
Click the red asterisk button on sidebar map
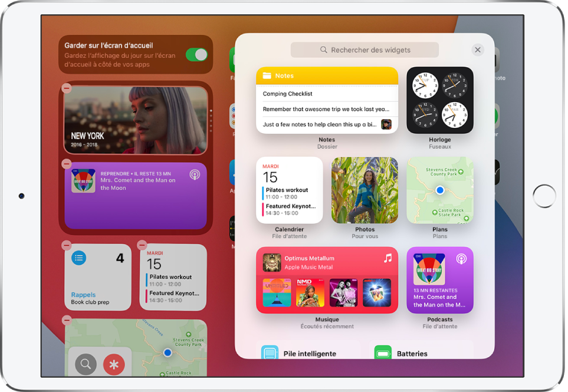[x=114, y=364]
